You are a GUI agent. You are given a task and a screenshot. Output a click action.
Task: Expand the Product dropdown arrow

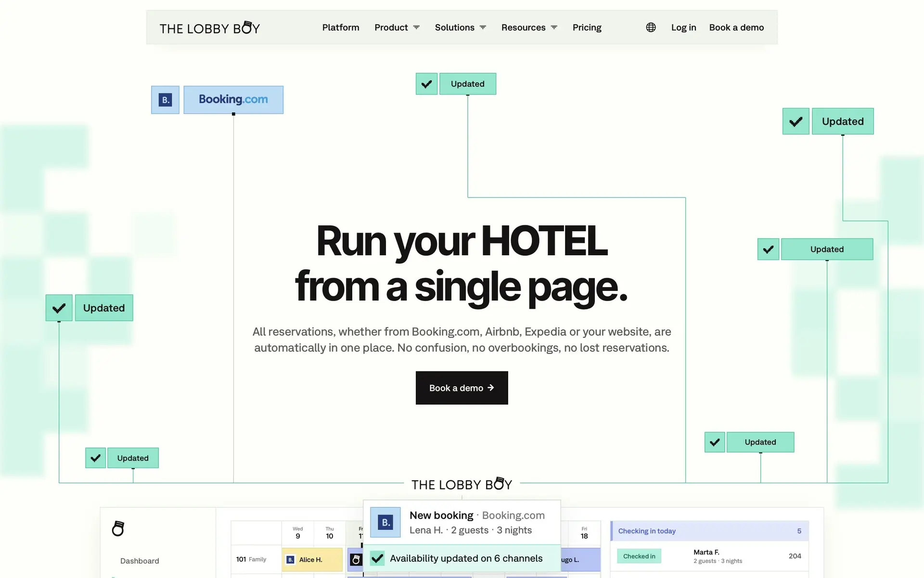point(416,27)
